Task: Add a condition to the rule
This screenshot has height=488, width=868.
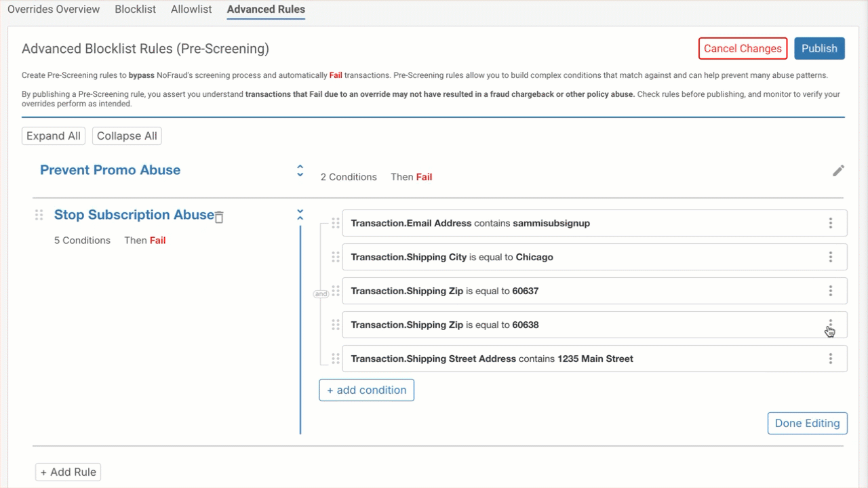Action: click(367, 390)
